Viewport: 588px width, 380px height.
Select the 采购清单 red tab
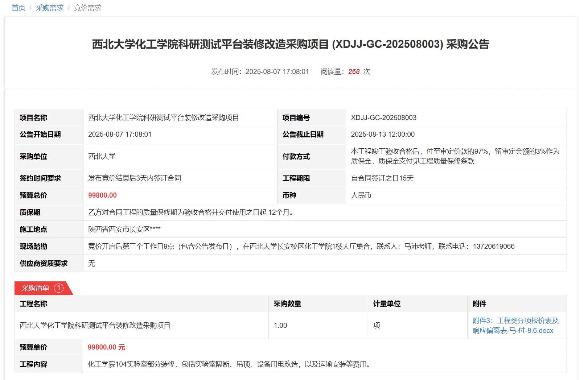coord(36,288)
